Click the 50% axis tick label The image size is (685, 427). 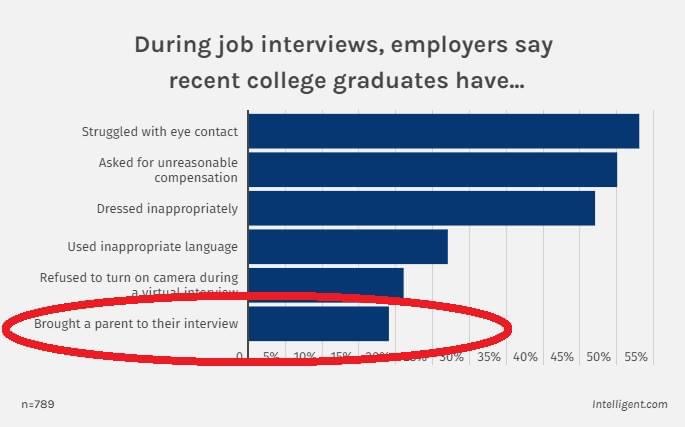[599, 357]
